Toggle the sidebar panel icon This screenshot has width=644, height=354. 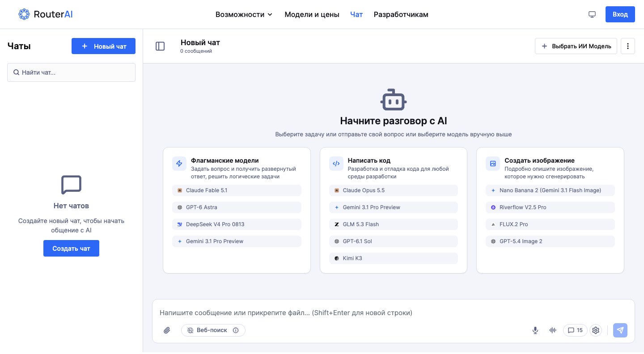(x=160, y=46)
